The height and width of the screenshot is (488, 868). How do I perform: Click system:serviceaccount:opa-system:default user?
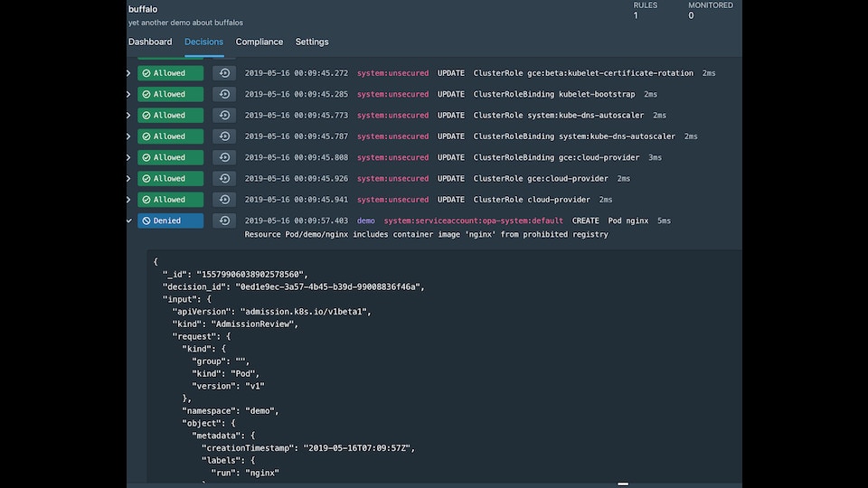473,221
